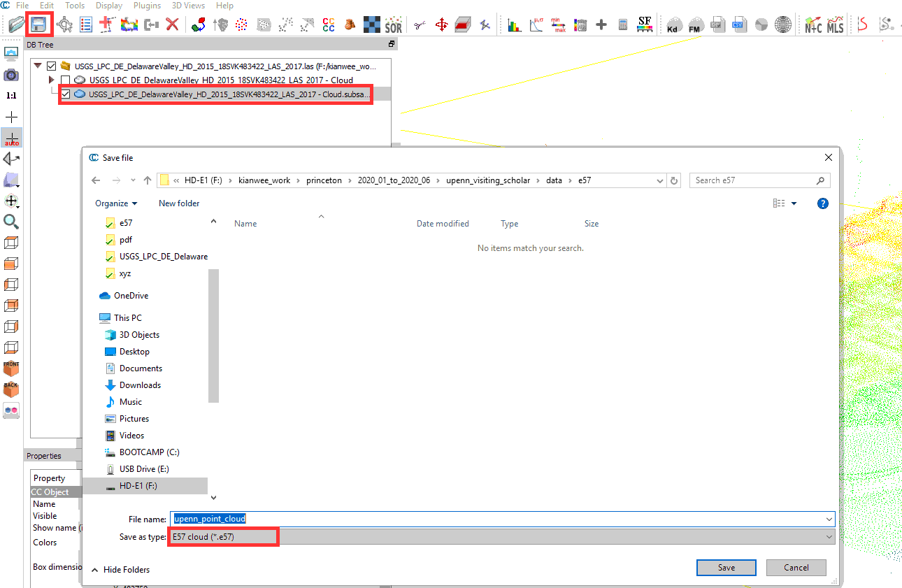Enable the unchecked LAS_2017 - Cloud checkbox
The width and height of the screenshot is (902, 588).
pyautogui.click(x=66, y=80)
